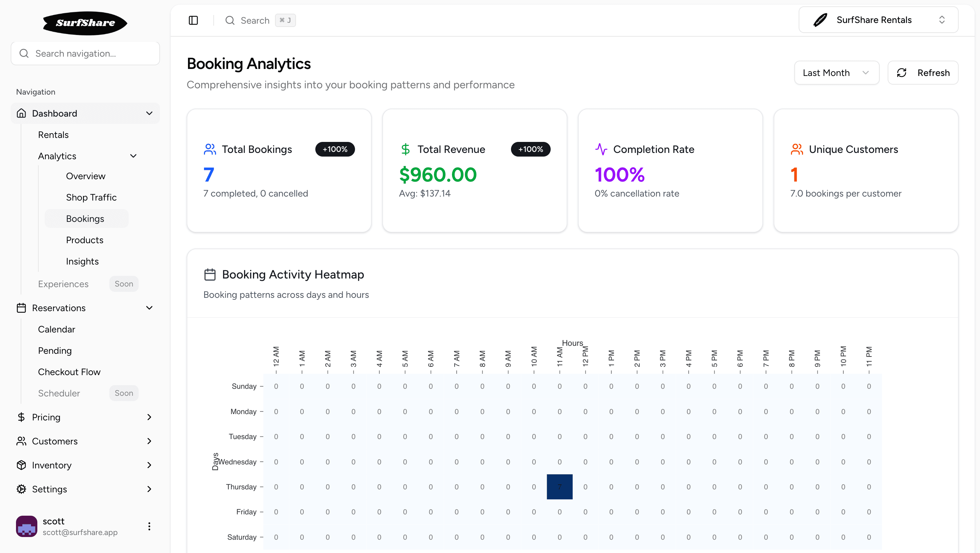Viewport: 980px width, 553px height.
Task: Click the Refresh circular arrows icon
Action: (902, 73)
